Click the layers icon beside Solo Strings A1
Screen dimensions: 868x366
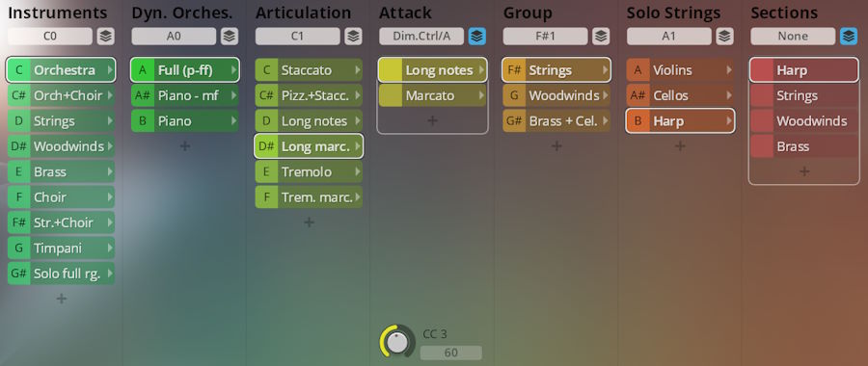pos(724,37)
